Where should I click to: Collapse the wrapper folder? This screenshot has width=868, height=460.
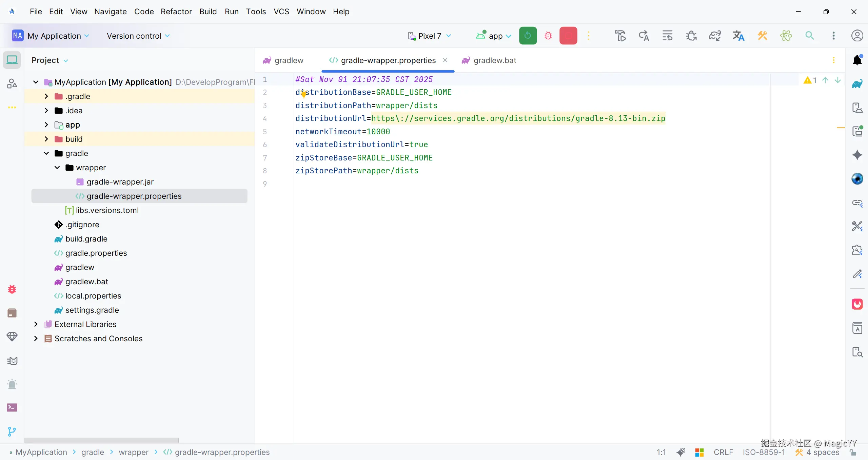[x=57, y=168]
